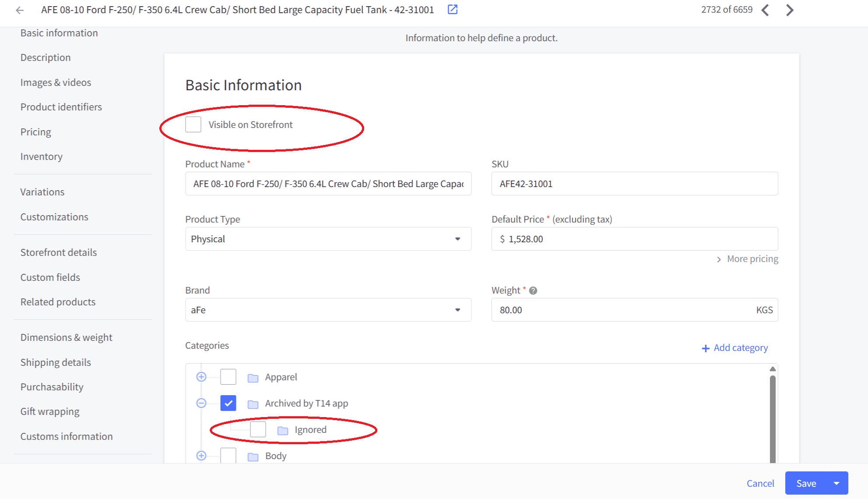The width and height of the screenshot is (868, 499).
Task: Expand the Body category plus icon
Action: click(x=201, y=456)
